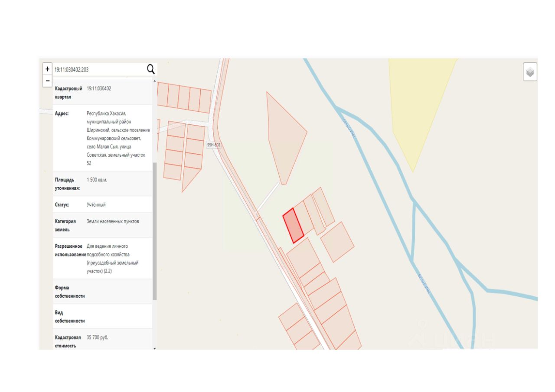This screenshot has width=555, height=392.
Task: Click the area value '1 500 кв.м.'
Action: [97, 180]
